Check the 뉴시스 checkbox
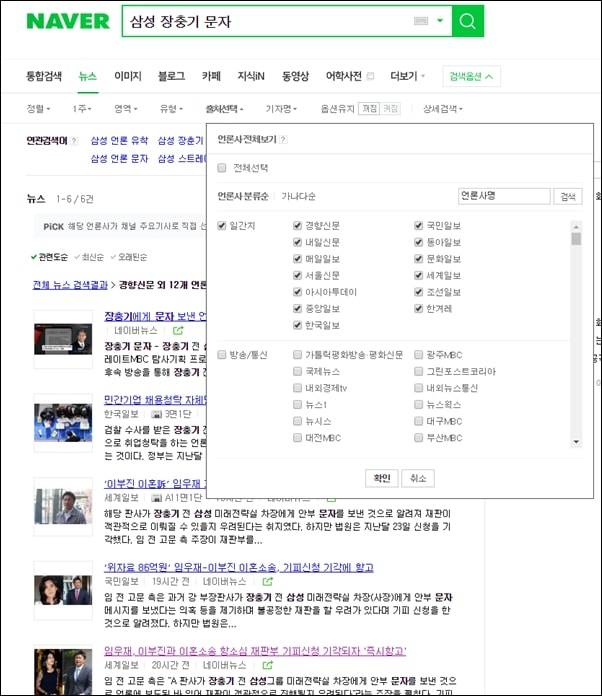The image size is (602, 696). click(x=297, y=421)
